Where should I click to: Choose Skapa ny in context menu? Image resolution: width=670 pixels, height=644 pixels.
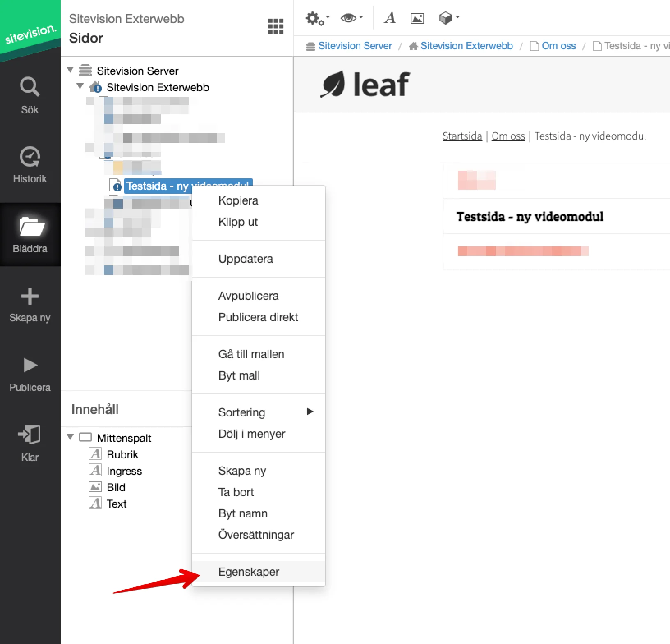pos(259,471)
